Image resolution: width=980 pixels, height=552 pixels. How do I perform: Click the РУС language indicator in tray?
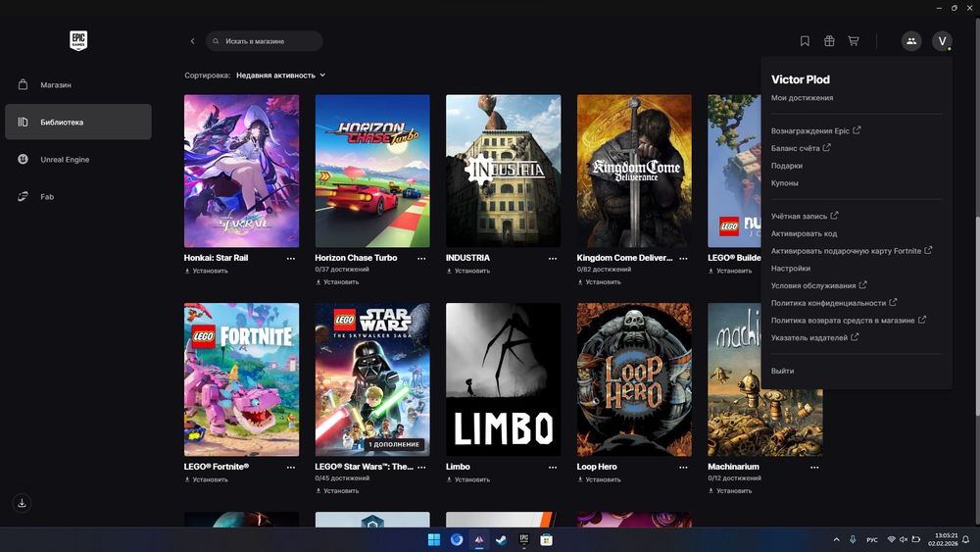click(x=872, y=539)
